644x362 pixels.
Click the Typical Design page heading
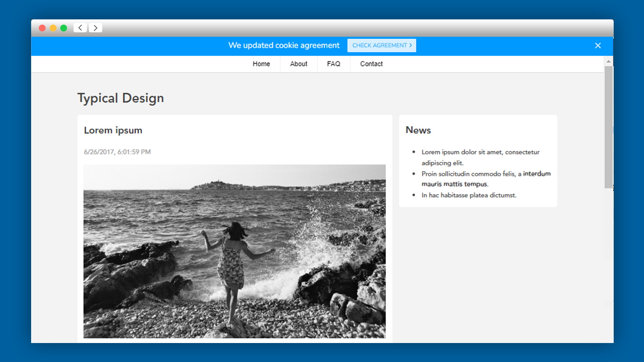(x=120, y=98)
